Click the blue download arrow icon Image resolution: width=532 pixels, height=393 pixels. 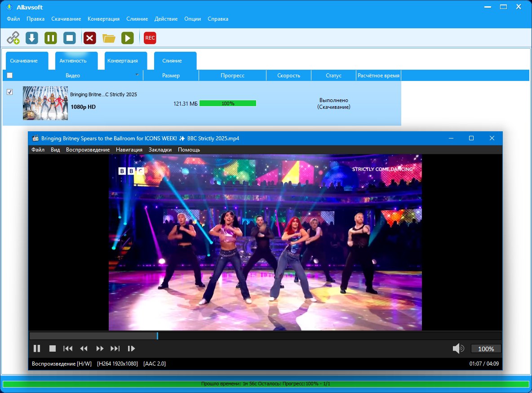(x=32, y=38)
